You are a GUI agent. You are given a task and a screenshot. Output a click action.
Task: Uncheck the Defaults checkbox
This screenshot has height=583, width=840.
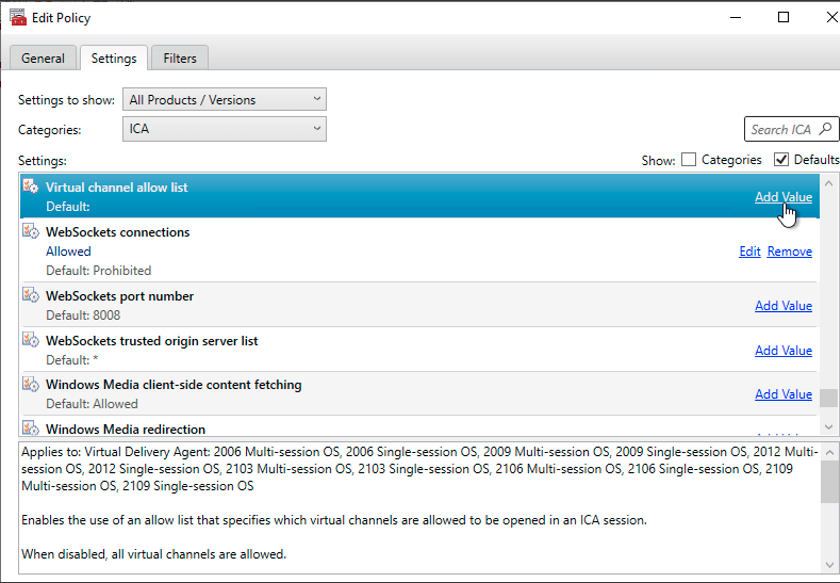click(x=782, y=160)
